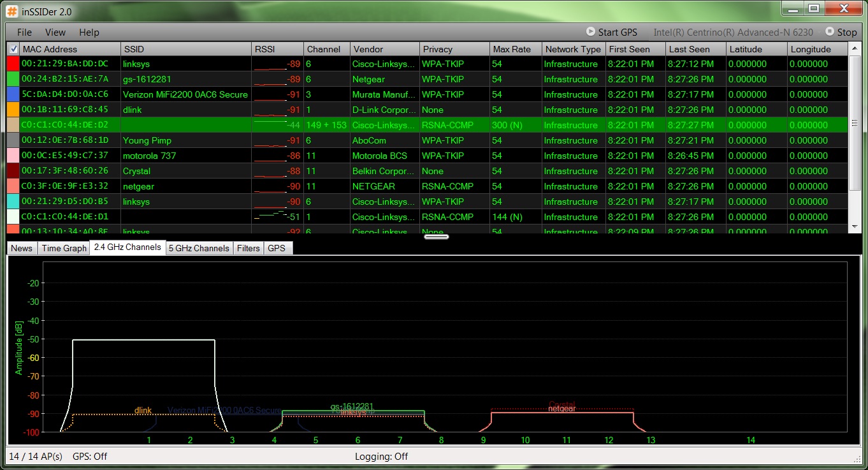The width and height of the screenshot is (868, 470).
Task: Click the Longitude column header
Action: (818, 49)
